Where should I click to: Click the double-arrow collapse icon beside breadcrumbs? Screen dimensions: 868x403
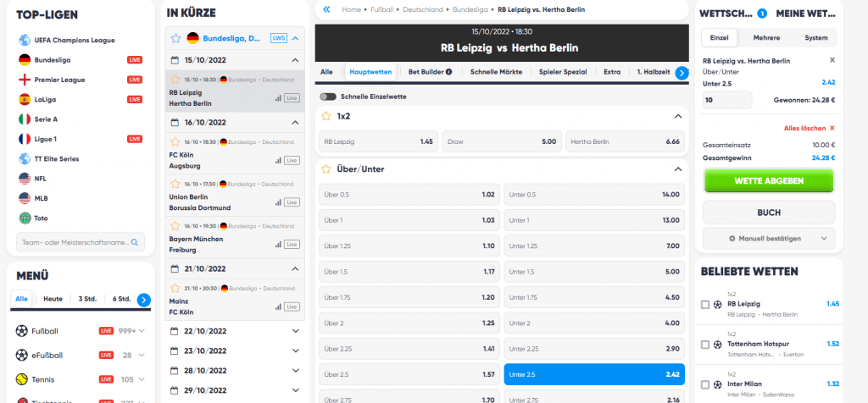(x=326, y=9)
